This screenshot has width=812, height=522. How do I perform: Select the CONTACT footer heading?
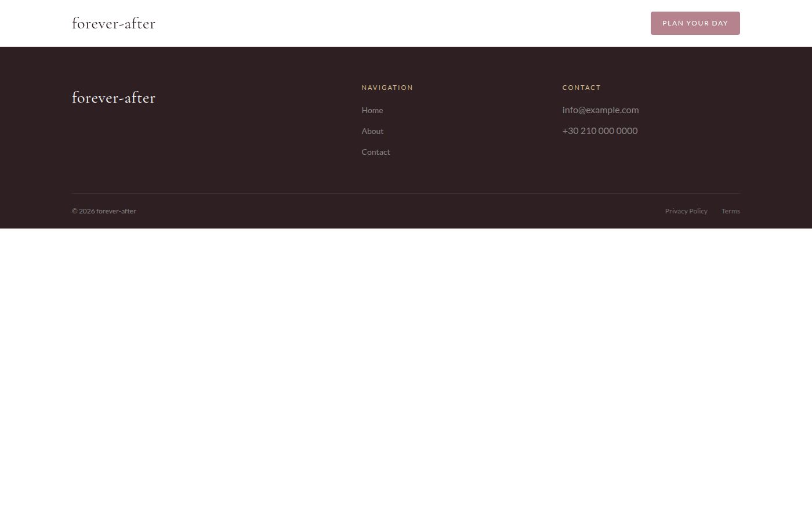pos(581,88)
